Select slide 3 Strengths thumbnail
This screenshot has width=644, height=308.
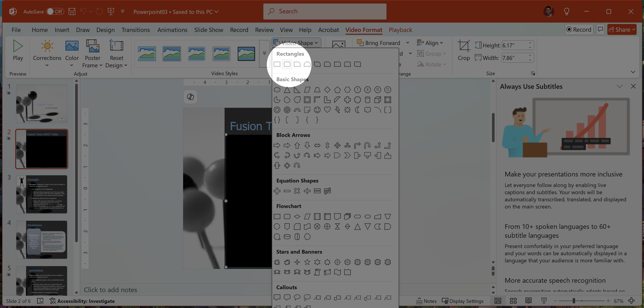click(x=42, y=194)
